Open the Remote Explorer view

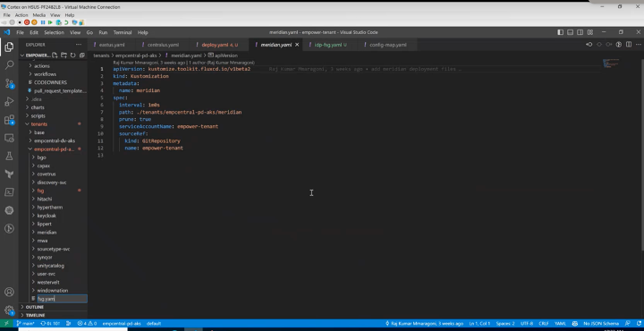pos(9,138)
